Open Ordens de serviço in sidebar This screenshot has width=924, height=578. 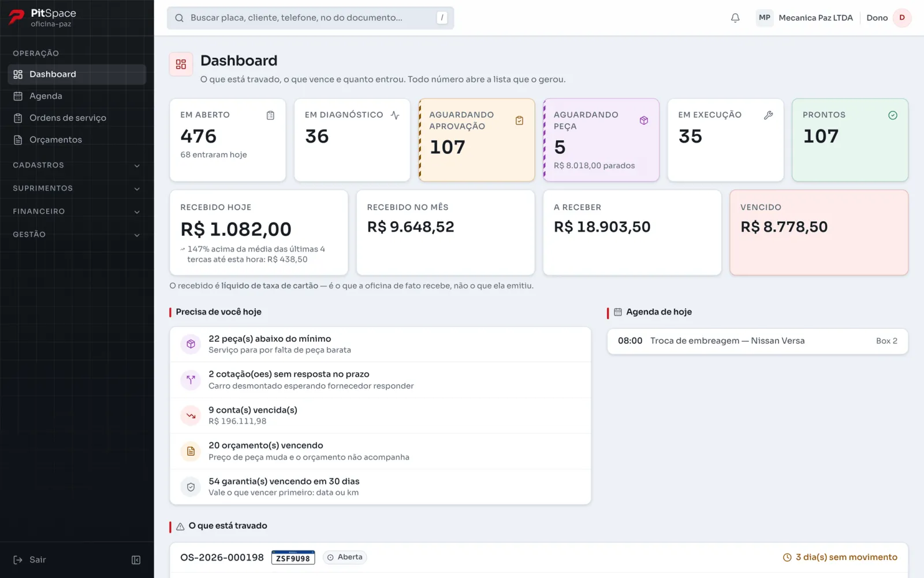[77, 118]
